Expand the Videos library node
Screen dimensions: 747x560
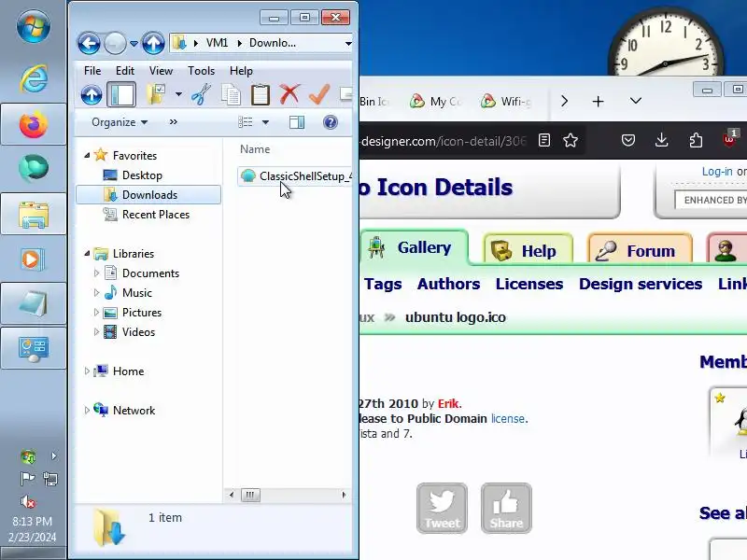click(96, 331)
